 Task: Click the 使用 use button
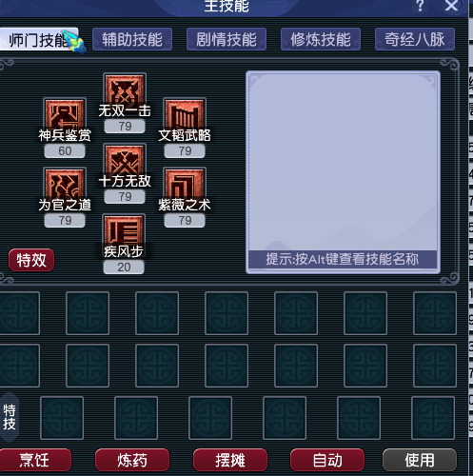(x=420, y=460)
